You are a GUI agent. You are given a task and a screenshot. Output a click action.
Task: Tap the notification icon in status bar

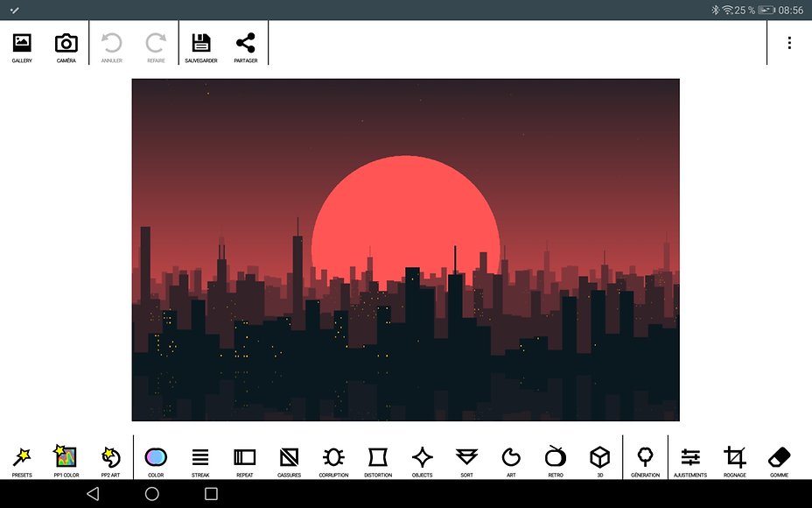pyautogui.click(x=15, y=10)
